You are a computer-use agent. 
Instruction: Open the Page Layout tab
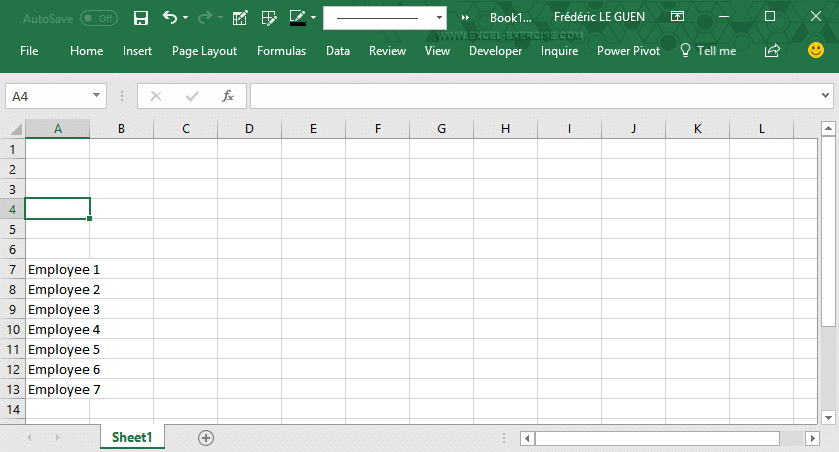click(204, 51)
